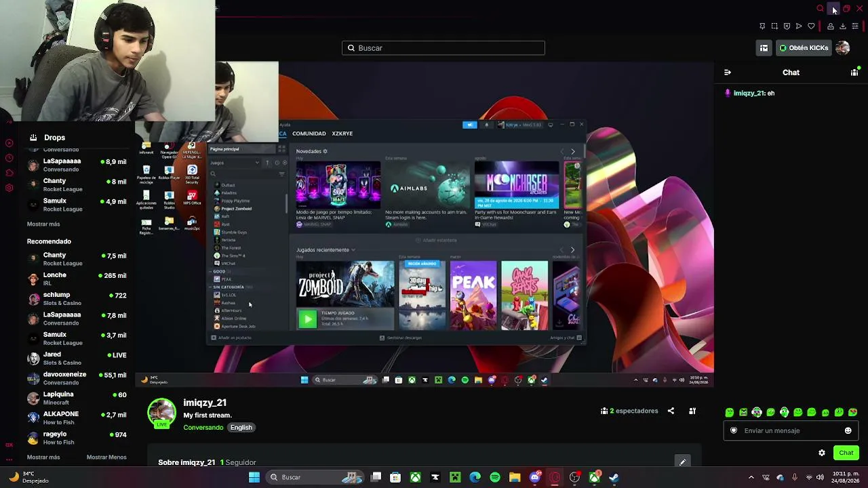Viewport: 868px width, 488px height.
Task: Open Chanty channel with 8 mil viewers
Action: click(x=77, y=185)
